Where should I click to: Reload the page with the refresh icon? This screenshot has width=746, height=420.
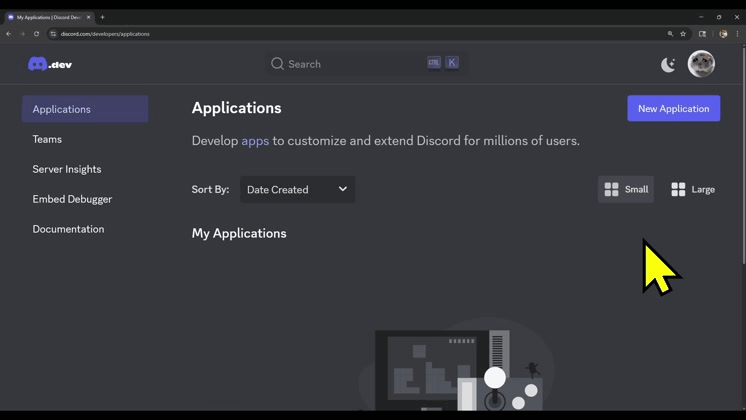click(x=36, y=34)
